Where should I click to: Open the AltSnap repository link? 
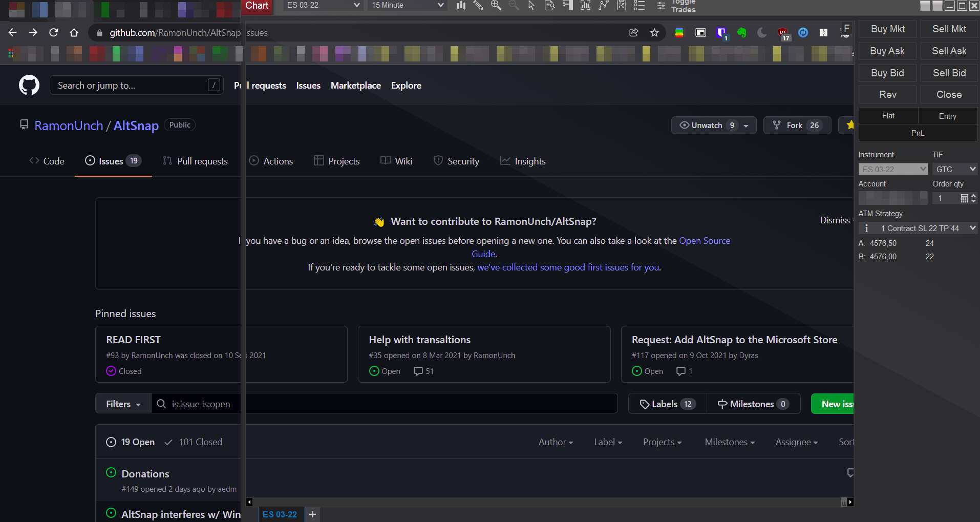click(x=136, y=126)
